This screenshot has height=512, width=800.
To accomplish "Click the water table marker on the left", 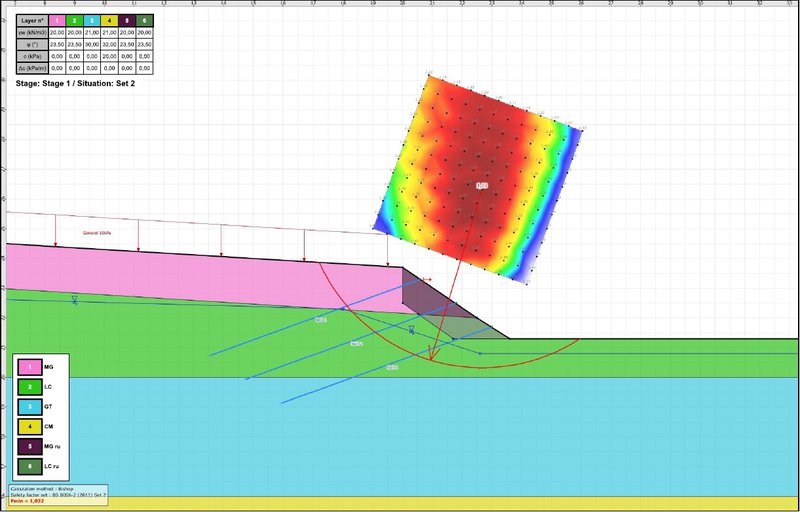I will click(x=75, y=300).
